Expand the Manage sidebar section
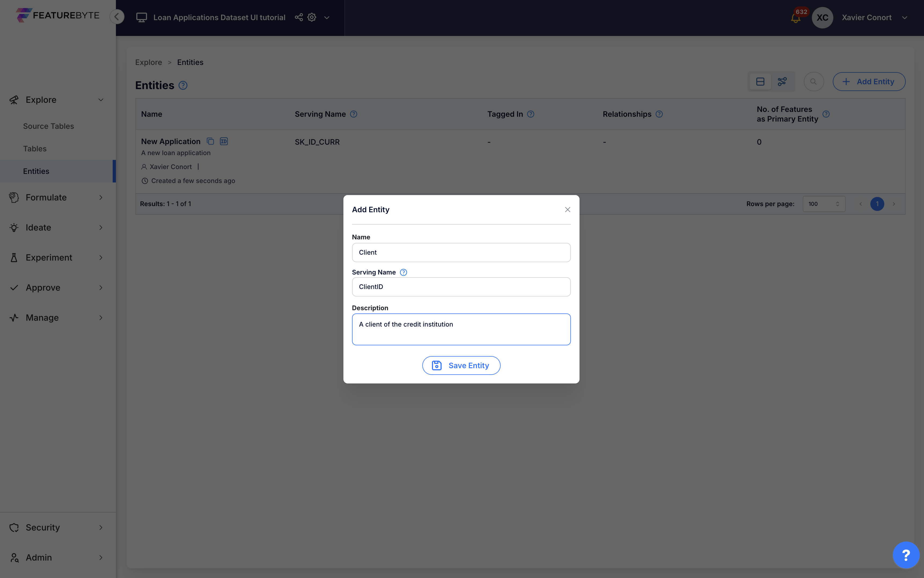Screen dimensions: 924x578 [101, 318]
